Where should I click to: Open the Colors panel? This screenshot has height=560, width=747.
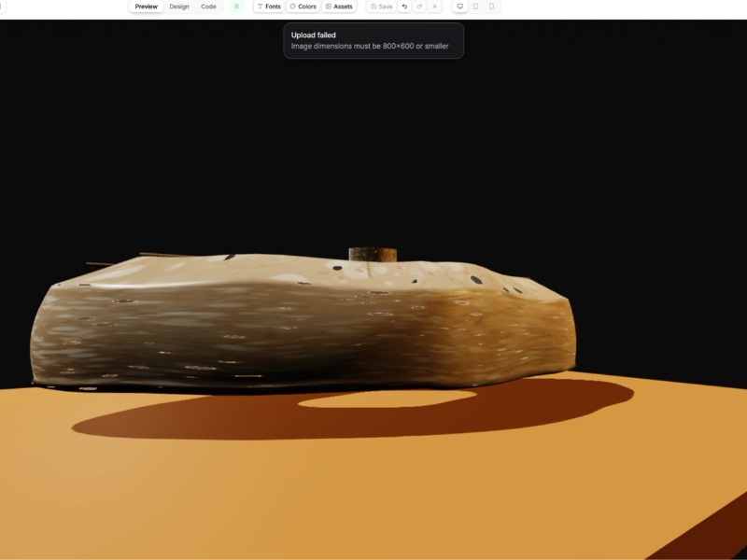point(303,7)
